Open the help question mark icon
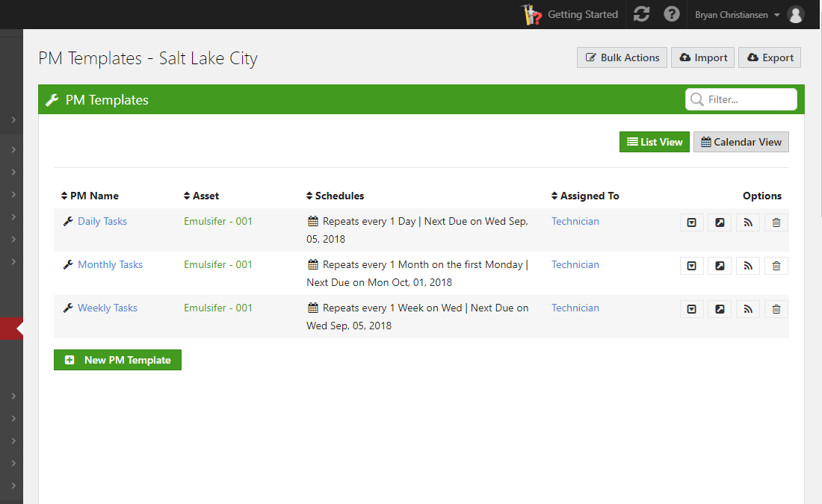822x504 pixels. 672,14
